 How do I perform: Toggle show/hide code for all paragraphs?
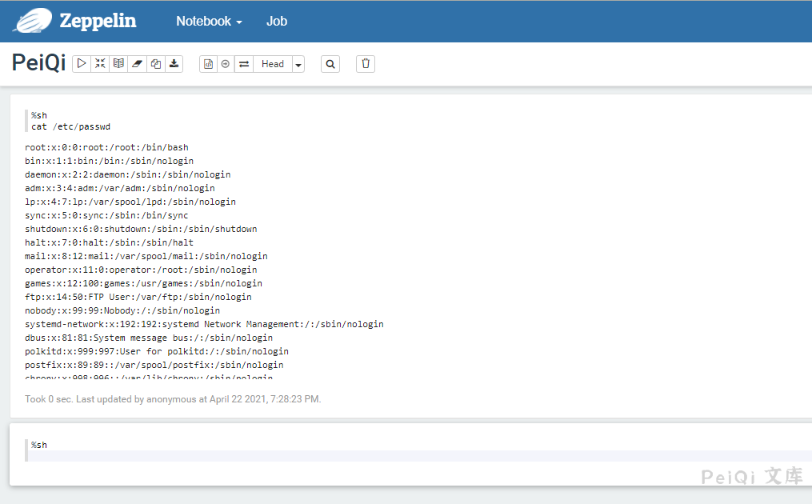[100, 64]
